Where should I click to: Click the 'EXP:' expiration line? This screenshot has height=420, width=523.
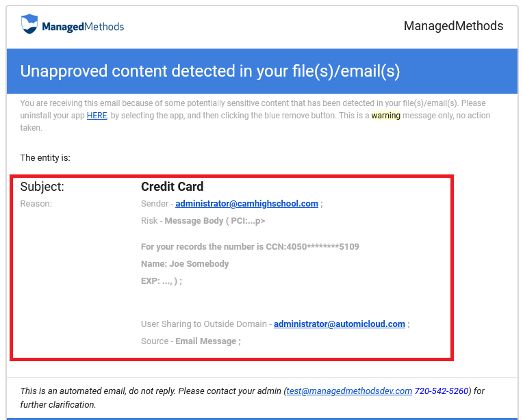pyautogui.click(x=162, y=280)
